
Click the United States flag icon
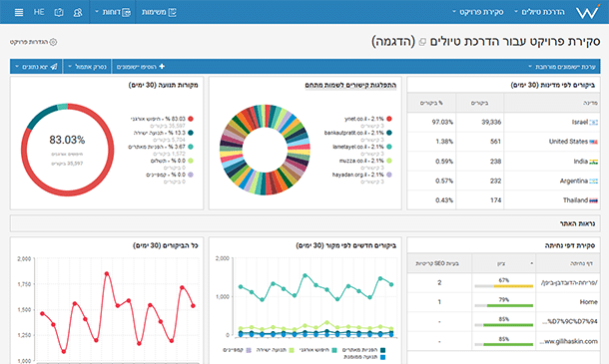[593, 142]
